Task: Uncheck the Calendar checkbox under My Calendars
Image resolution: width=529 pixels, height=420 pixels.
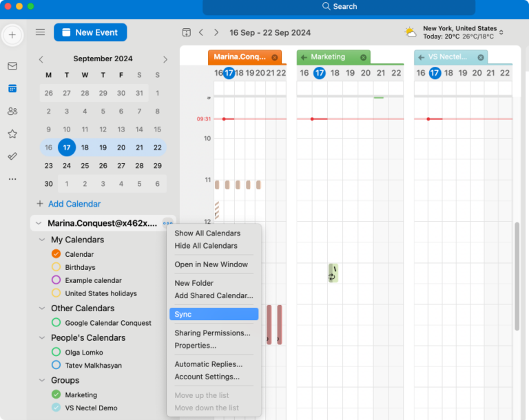Action: point(56,253)
